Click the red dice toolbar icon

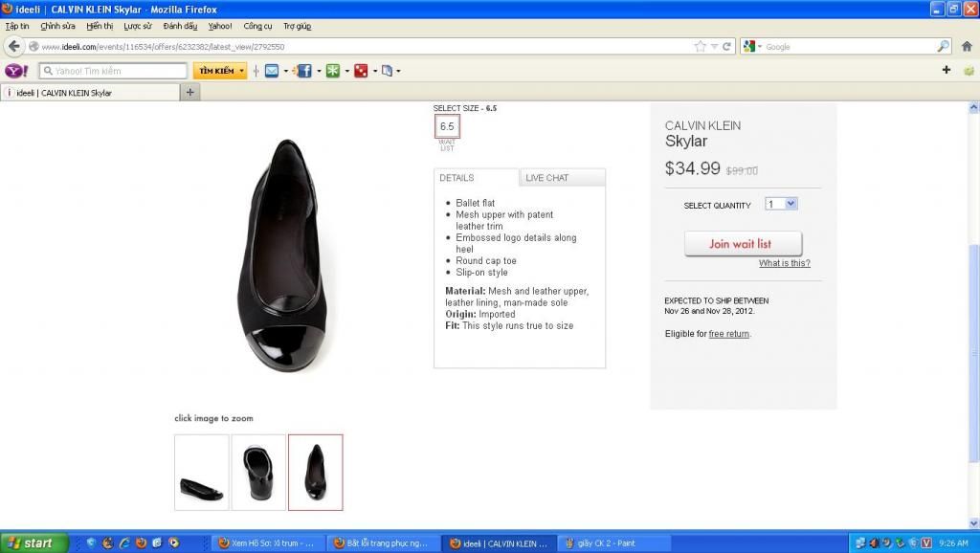[x=361, y=71]
